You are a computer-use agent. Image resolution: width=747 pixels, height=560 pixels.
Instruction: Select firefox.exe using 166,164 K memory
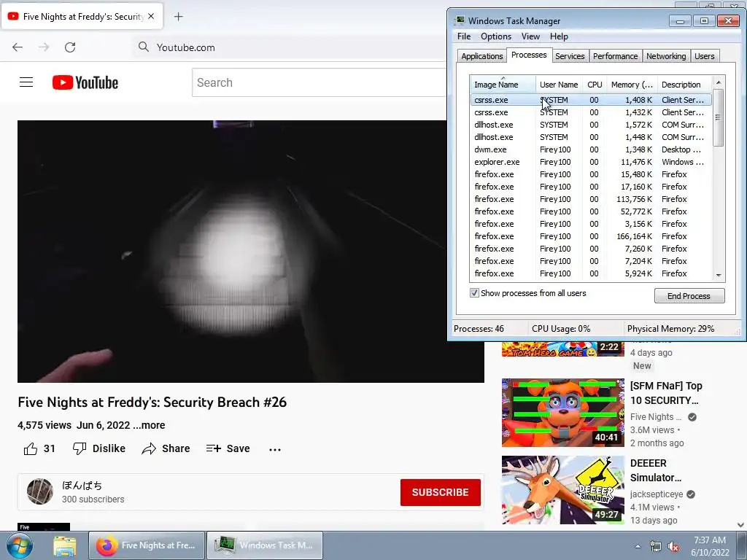(x=591, y=236)
